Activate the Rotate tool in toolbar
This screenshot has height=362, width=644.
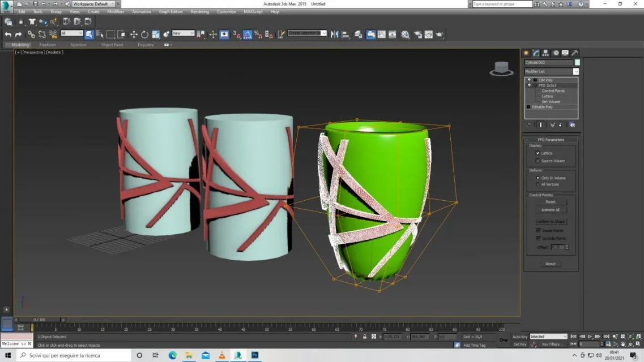pyautogui.click(x=144, y=35)
